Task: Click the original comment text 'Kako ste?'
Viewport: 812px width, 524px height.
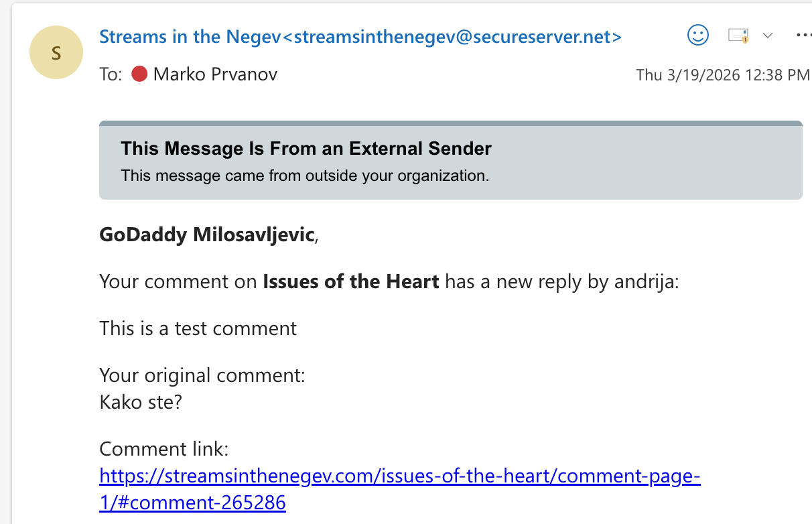Action: (141, 403)
